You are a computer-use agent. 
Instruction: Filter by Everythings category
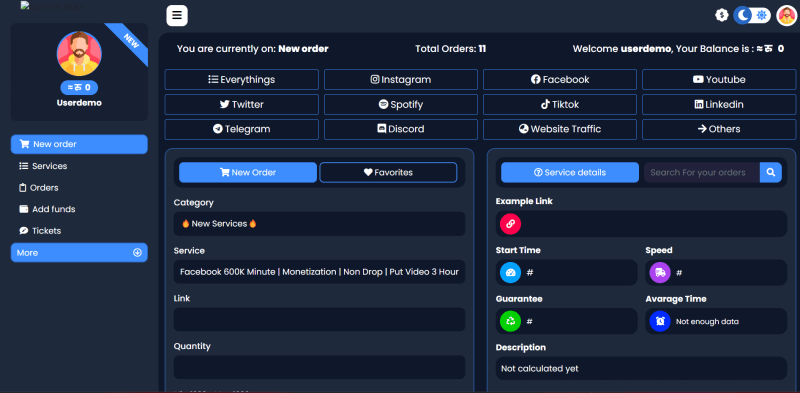[x=242, y=80]
